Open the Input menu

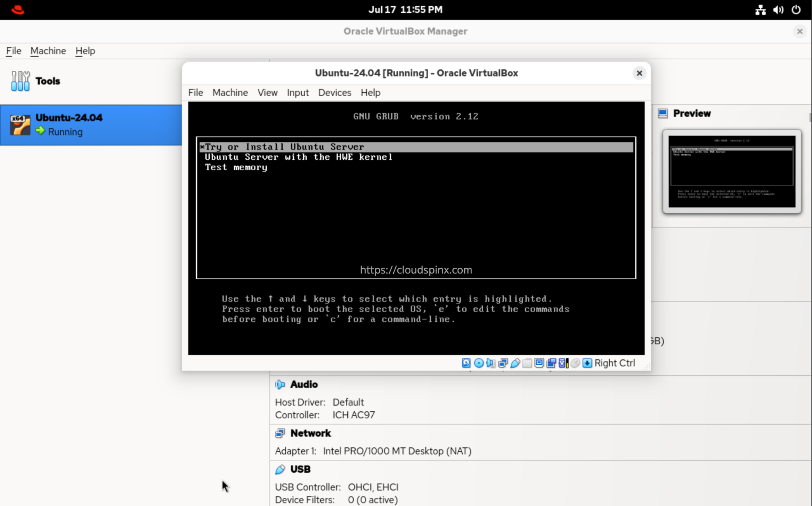point(297,92)
